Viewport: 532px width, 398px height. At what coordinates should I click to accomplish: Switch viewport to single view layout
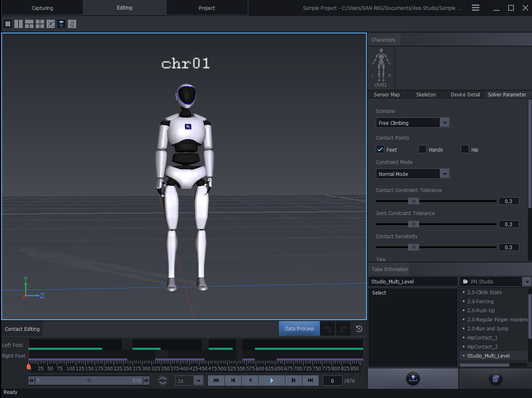7,23
